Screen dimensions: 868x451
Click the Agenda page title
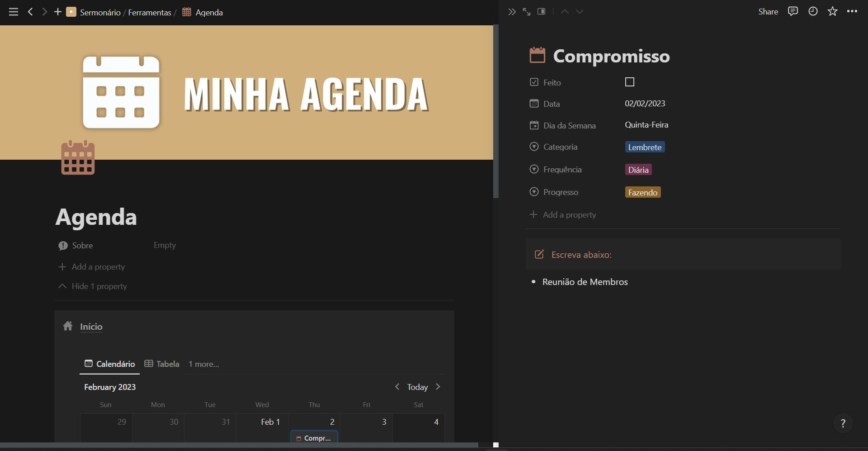click(96, 217)
